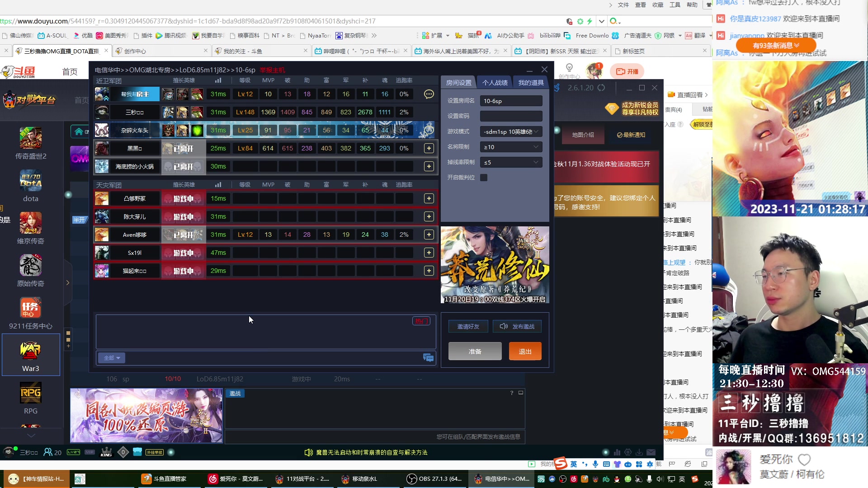
Task: Open the dota game icon in sidebar
Action: pyautogui.click(x=31, y=180)
